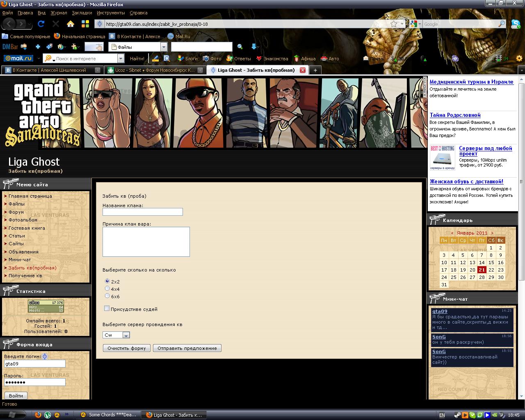This screenshot has height=420, width=525.
Task: Show hidden quick launch items chevron
Action: tap(66, 414)
